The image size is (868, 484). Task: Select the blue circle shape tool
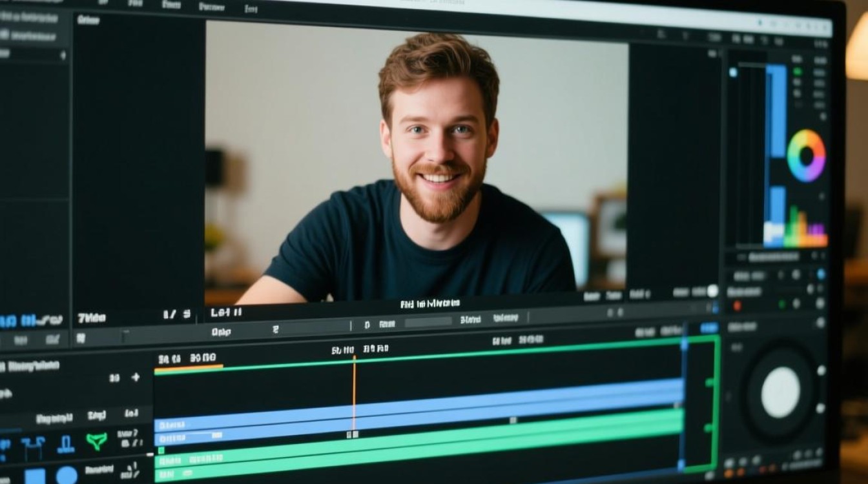(x=67, y=476)
